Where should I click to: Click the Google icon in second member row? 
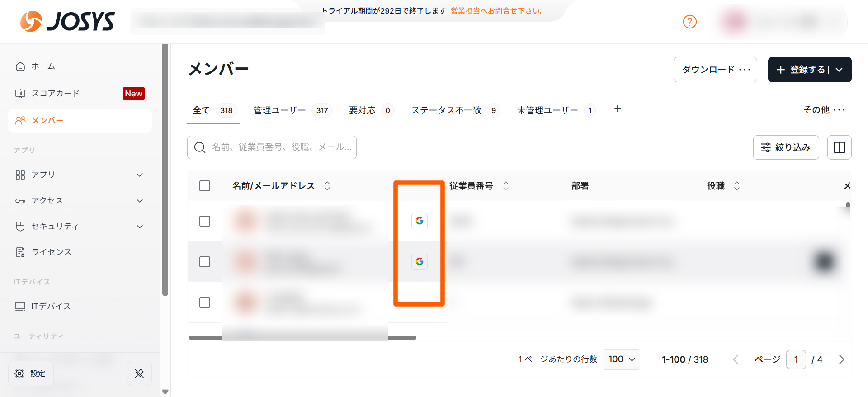(420, 261)
